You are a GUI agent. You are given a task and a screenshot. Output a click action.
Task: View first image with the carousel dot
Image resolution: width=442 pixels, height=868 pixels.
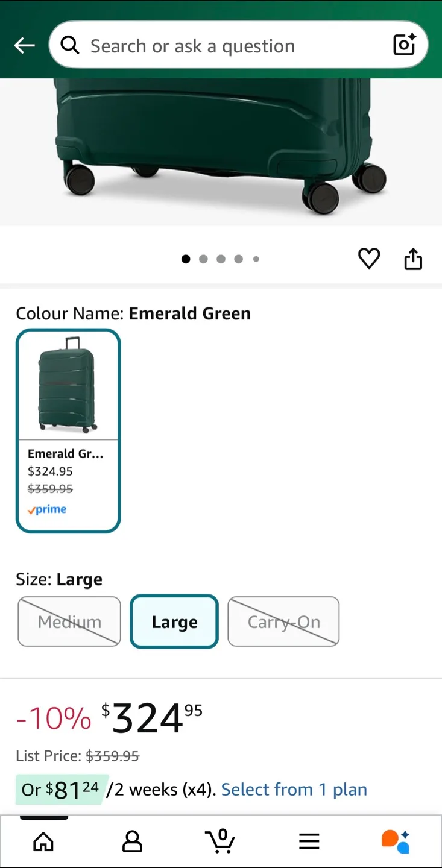click(x=186, y=259)
